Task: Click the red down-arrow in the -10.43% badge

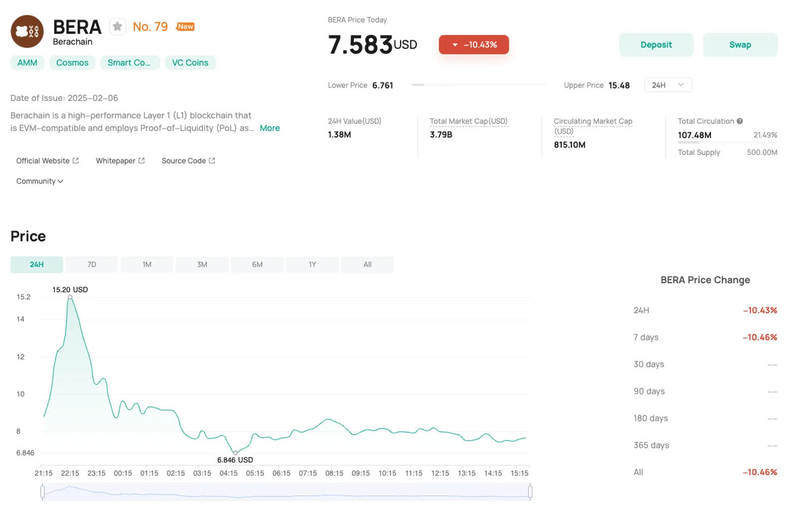Action: (x=455, y=45)
